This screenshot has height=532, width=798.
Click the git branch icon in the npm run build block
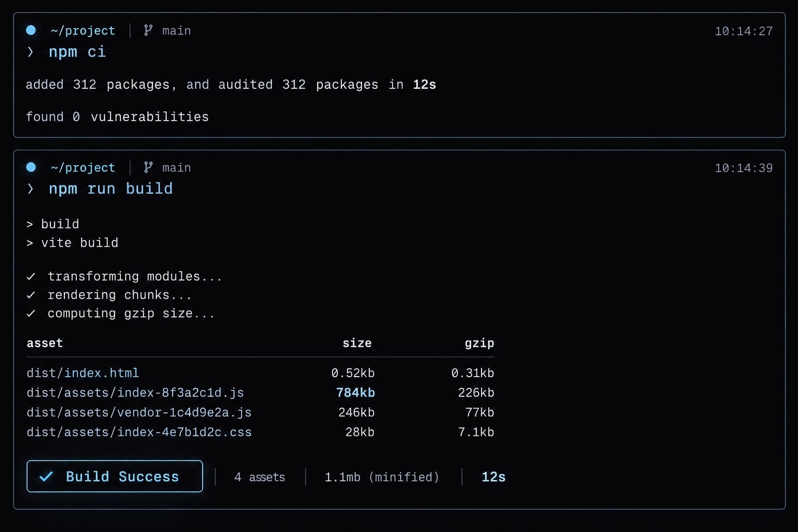pyautogui.click(x=148, y=167)
